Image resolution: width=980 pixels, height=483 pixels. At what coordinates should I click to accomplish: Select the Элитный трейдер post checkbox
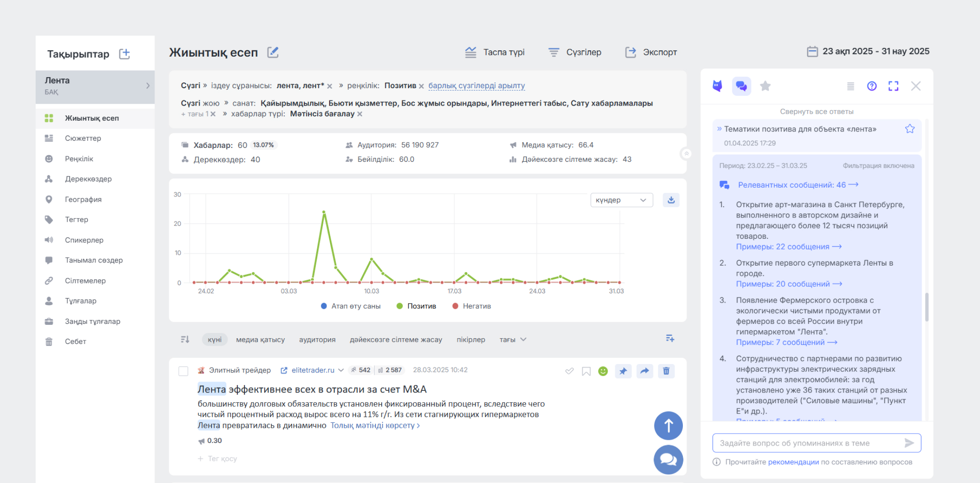(x=183, y=371)
